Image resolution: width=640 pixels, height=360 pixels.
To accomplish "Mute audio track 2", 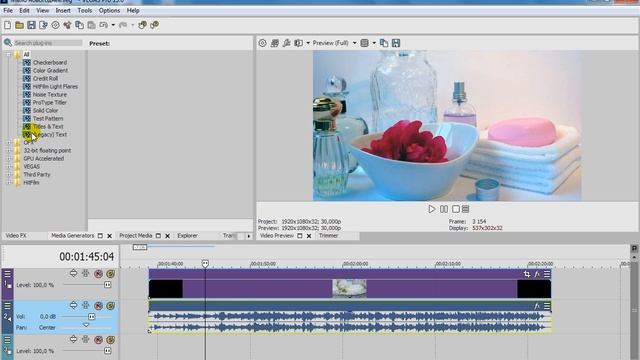I will (98, 305).
